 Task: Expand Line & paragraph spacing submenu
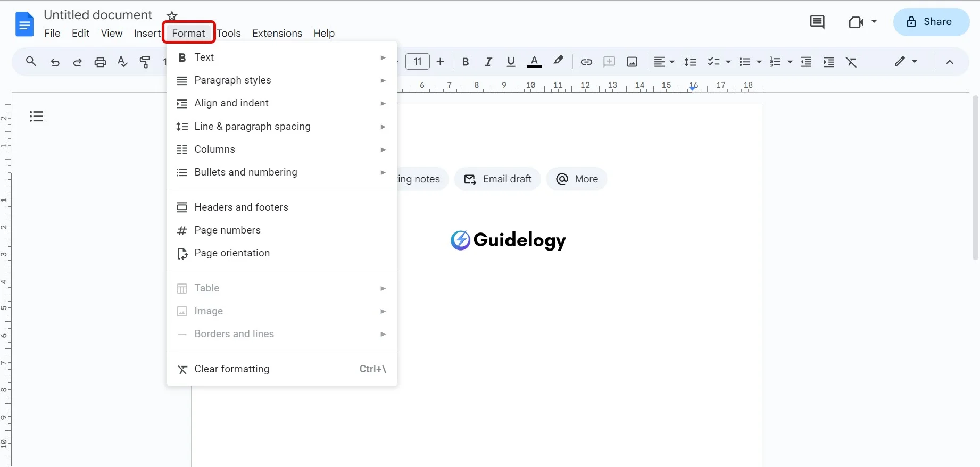(282, 126)
